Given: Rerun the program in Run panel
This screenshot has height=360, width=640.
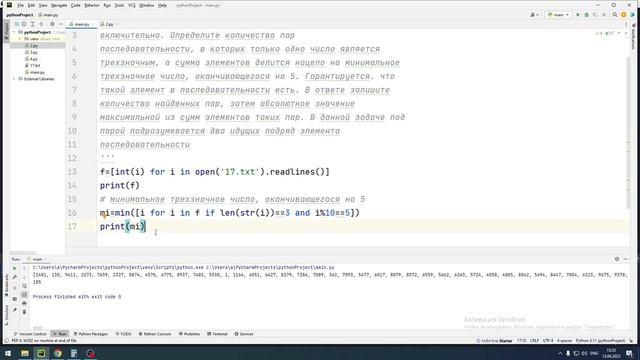Looking at the screenshot, I should [15, 268].
